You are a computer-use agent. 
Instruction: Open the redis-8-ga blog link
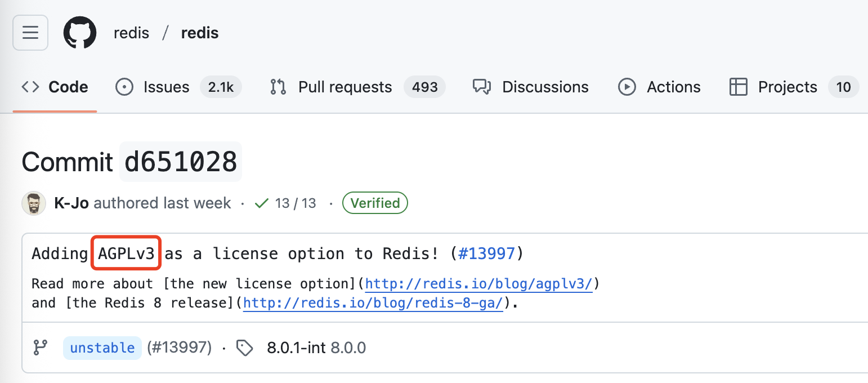click(x=373, y=303)
